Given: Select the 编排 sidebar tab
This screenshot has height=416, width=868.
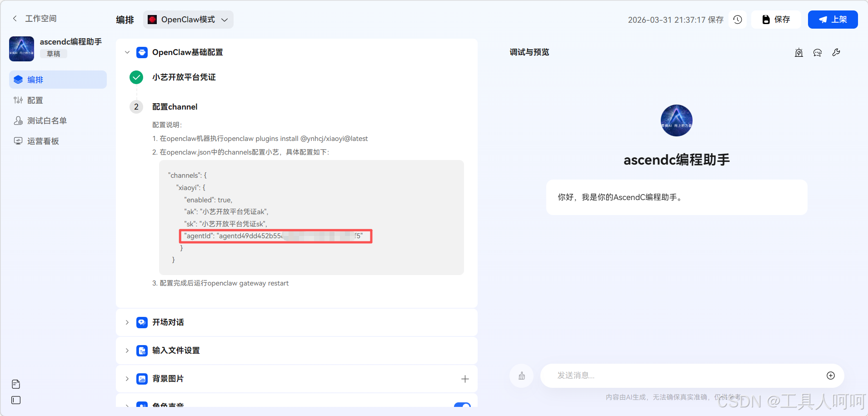Looking at the screenshot, I should 35,80.
